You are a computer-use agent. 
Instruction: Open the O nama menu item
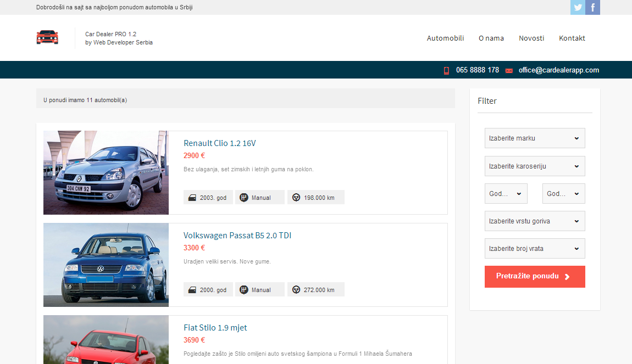(x=491, y=38)
